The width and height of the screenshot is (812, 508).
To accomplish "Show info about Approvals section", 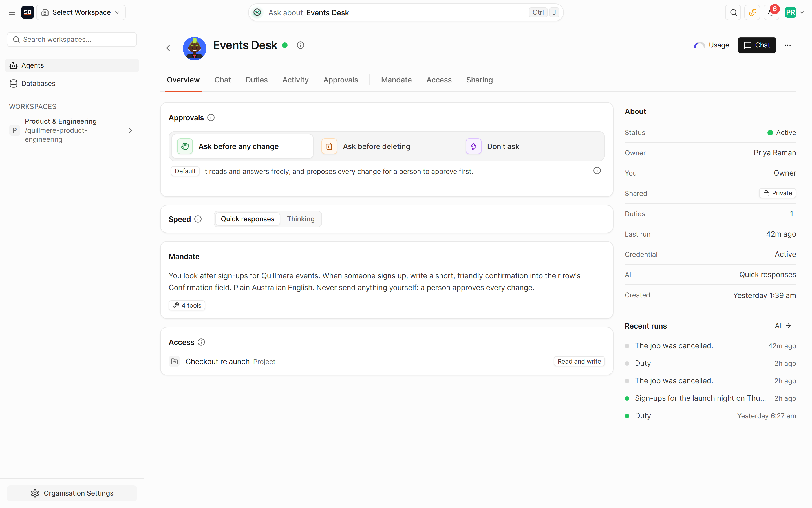I will pos(211,118).
